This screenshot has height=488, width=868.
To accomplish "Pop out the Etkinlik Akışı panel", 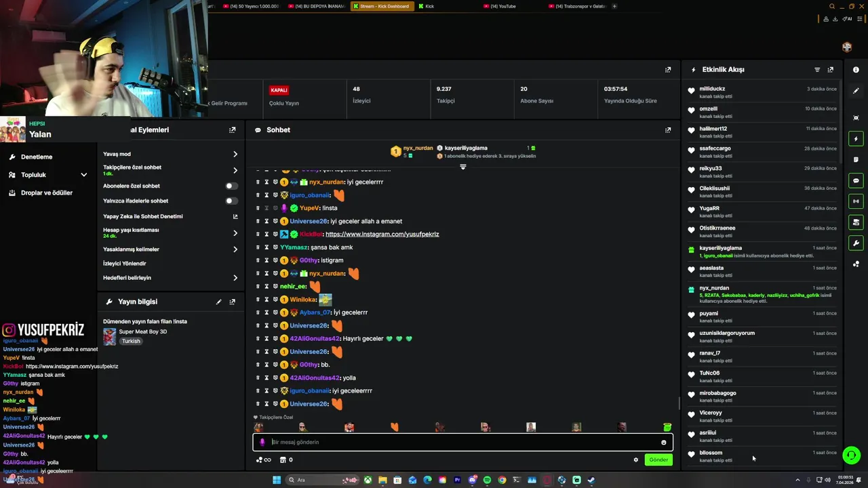I will [x=831, y=70].
